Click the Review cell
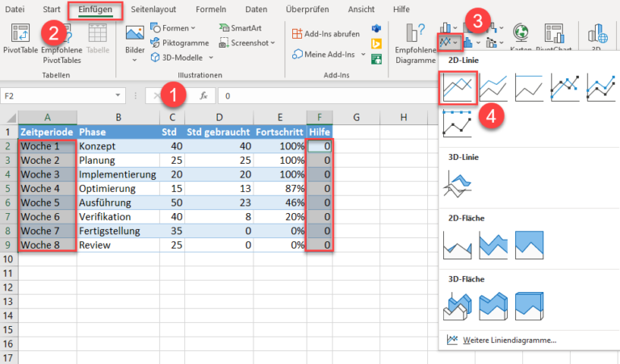 point(118,245)
